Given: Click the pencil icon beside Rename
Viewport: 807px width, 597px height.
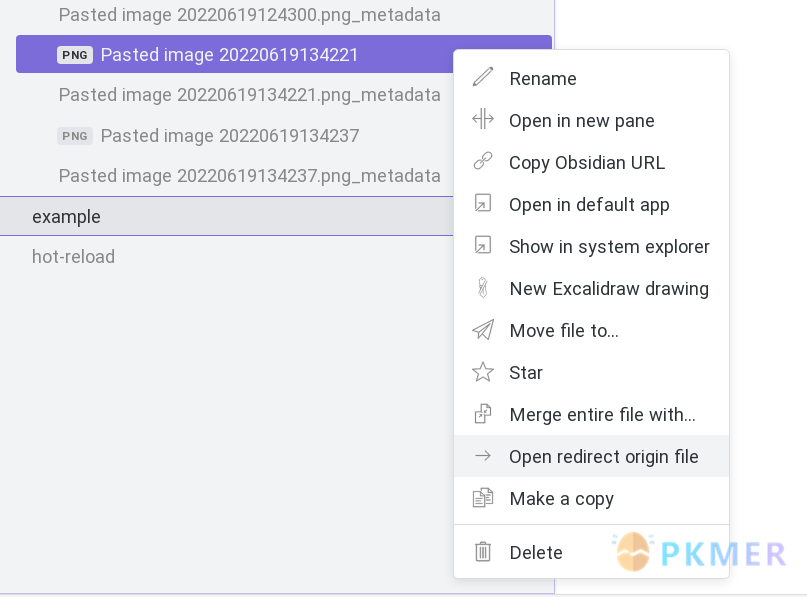Looking at the screenshot, I should point(483,77).
